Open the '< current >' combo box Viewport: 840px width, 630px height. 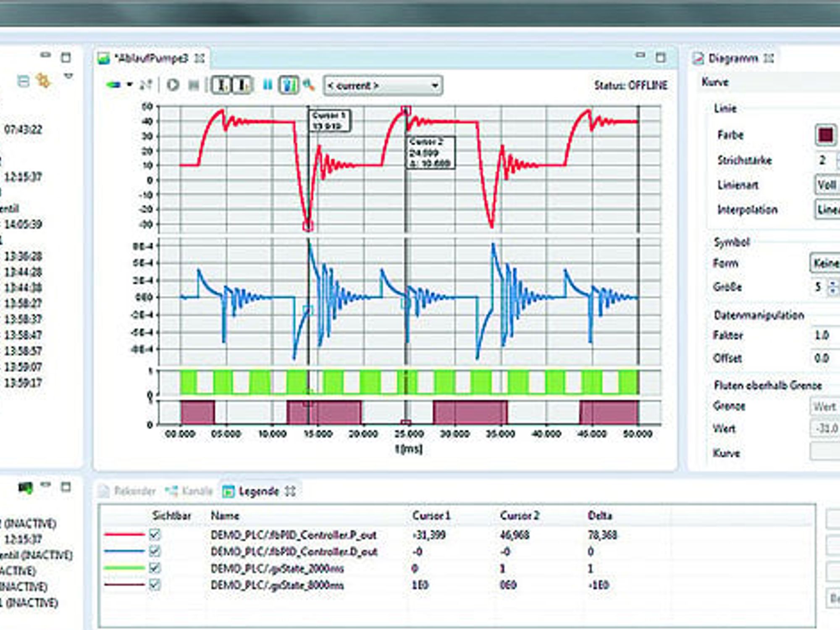(383, 86)
